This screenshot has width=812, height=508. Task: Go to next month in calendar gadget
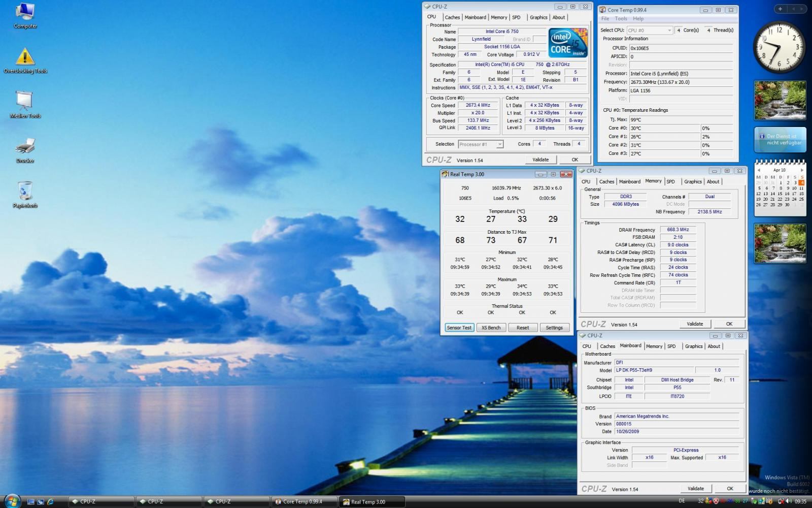tap(801, 170)
